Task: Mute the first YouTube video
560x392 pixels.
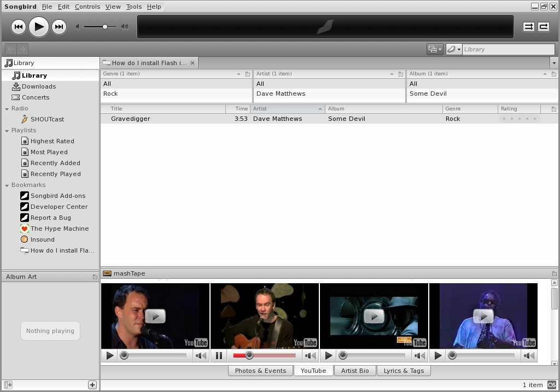Action: click(201, 355)
